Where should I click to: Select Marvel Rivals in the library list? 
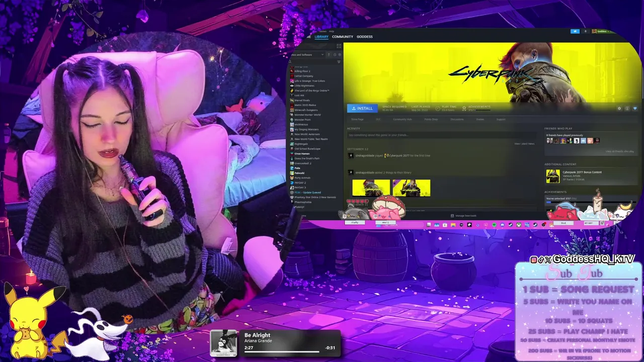302,100
